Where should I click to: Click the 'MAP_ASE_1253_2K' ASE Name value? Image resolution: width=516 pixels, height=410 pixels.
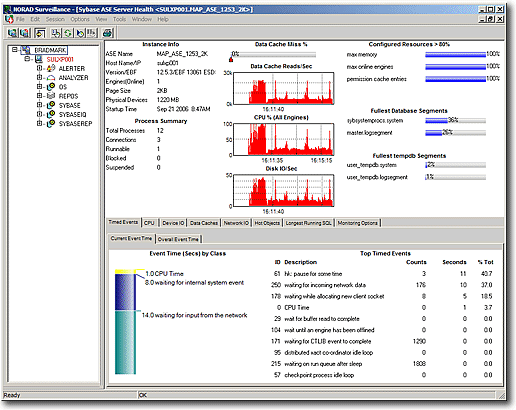coord(182,54)
